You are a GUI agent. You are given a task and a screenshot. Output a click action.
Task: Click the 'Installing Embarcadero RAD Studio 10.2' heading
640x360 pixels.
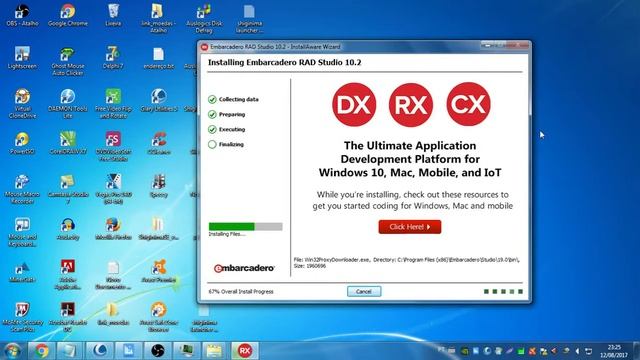click(284, 62)
